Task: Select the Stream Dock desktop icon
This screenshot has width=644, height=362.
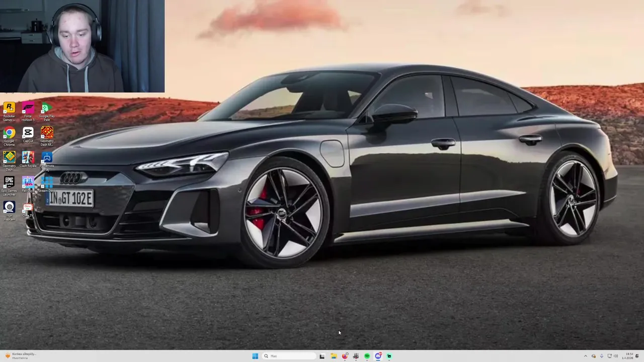Action: [x=47, y=185]
